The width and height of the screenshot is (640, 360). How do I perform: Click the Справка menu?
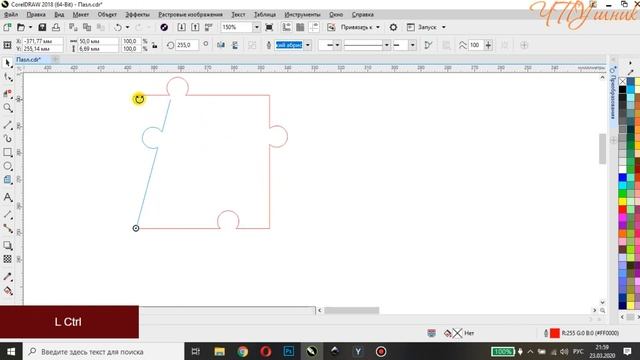362,15
